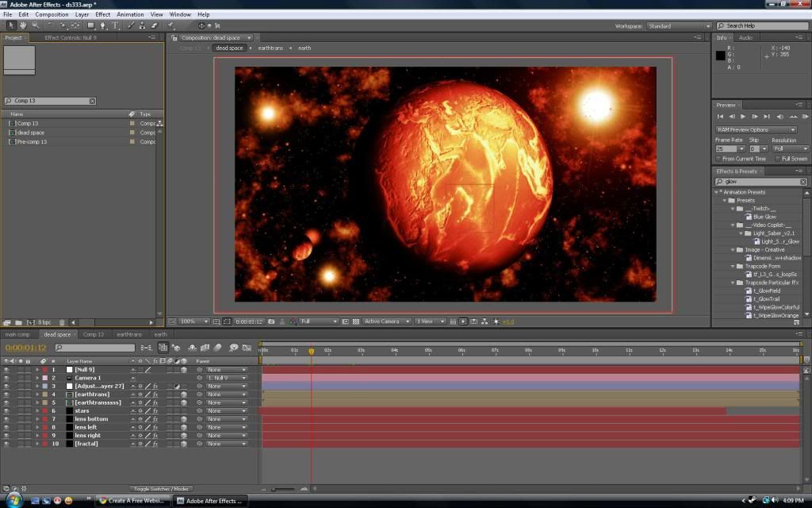The height and width of the screenshot is (508, 812).
Task: Select the Hand tool in toolbar
Action: pyautogui.click(x=23, y=25)
